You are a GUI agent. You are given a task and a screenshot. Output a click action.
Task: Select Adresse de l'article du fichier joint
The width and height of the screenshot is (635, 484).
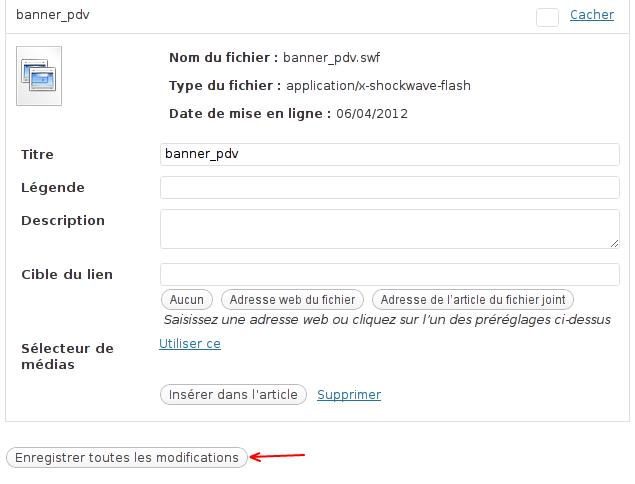point(473,299)
